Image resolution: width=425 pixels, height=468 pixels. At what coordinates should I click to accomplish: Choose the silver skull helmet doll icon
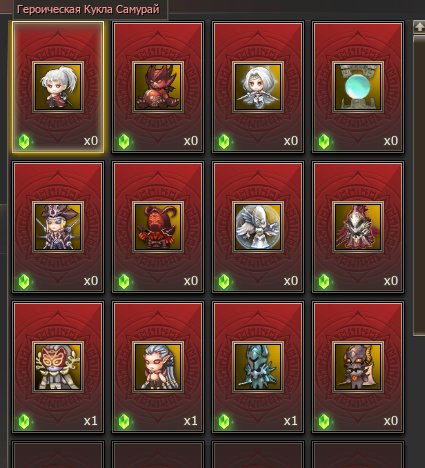coord(358,227)
